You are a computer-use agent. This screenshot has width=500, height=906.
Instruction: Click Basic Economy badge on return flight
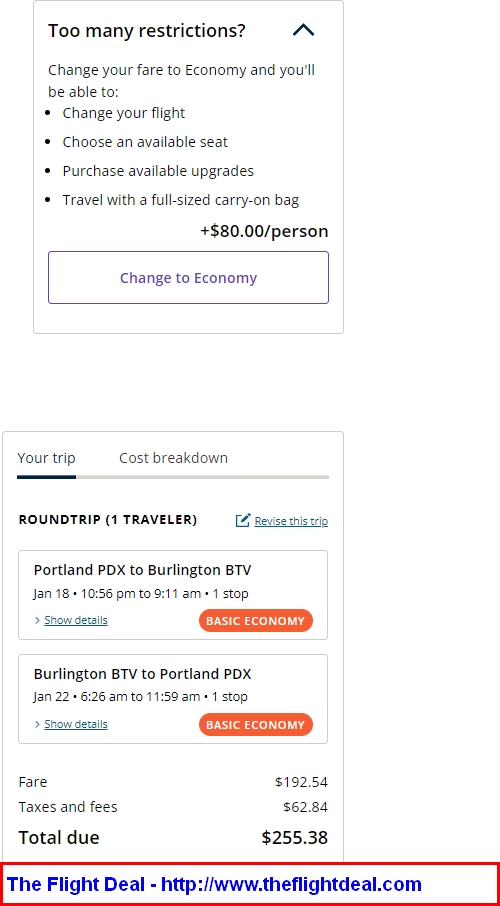click(255, 725)
